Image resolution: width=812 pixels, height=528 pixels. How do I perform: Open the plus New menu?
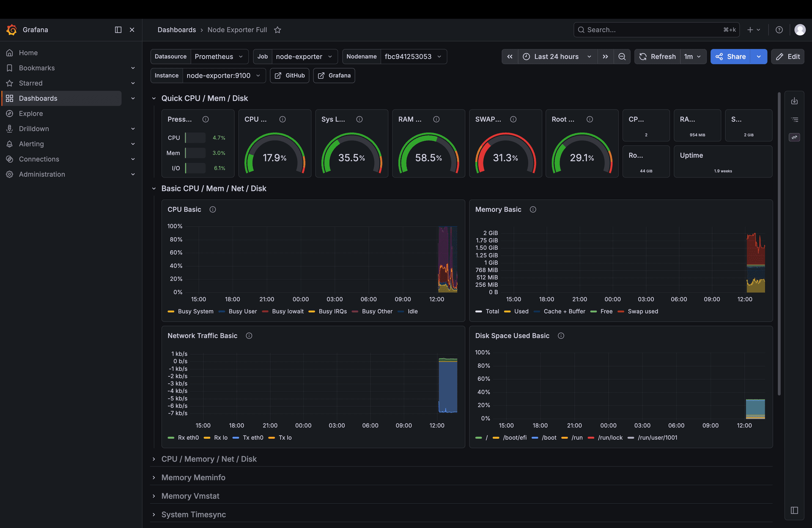754,30
